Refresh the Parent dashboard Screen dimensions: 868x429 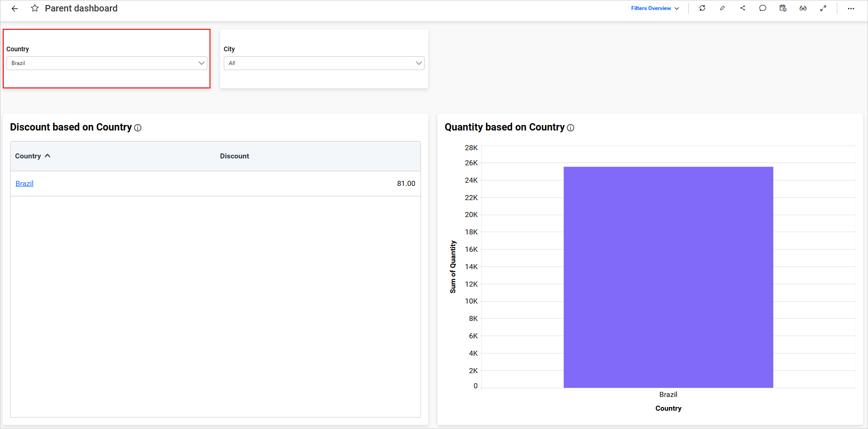pos(702,8)
